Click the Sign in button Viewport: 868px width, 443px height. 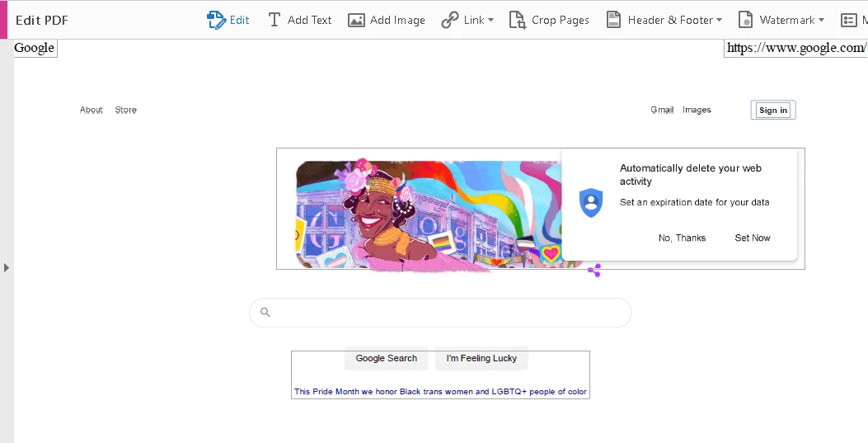tap(772, 110)
